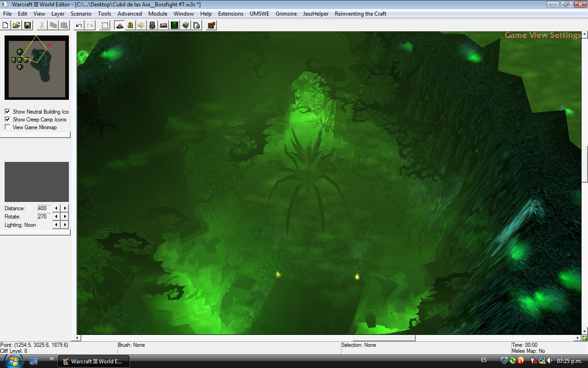The width and height of the screenshot is (588, 368).
Task: Click the Save map floppy icon
Action: (x=28, y=25)
